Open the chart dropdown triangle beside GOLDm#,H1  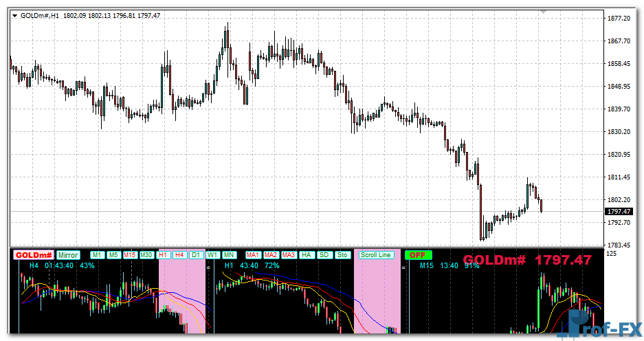pos(14,15)
